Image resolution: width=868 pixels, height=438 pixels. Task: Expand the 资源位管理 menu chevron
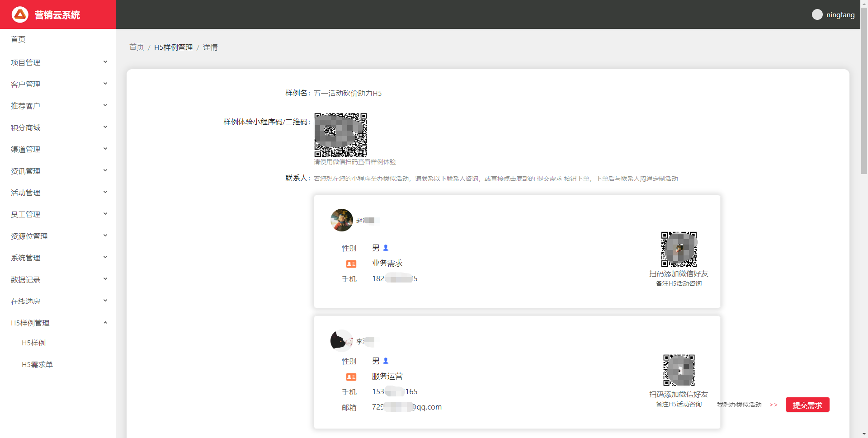[x=105, y=235]
